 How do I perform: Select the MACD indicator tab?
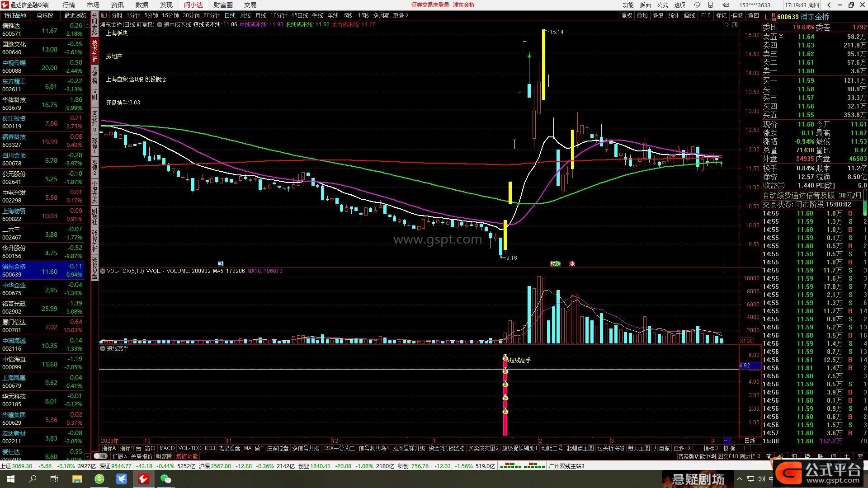(x=167, y=448)
